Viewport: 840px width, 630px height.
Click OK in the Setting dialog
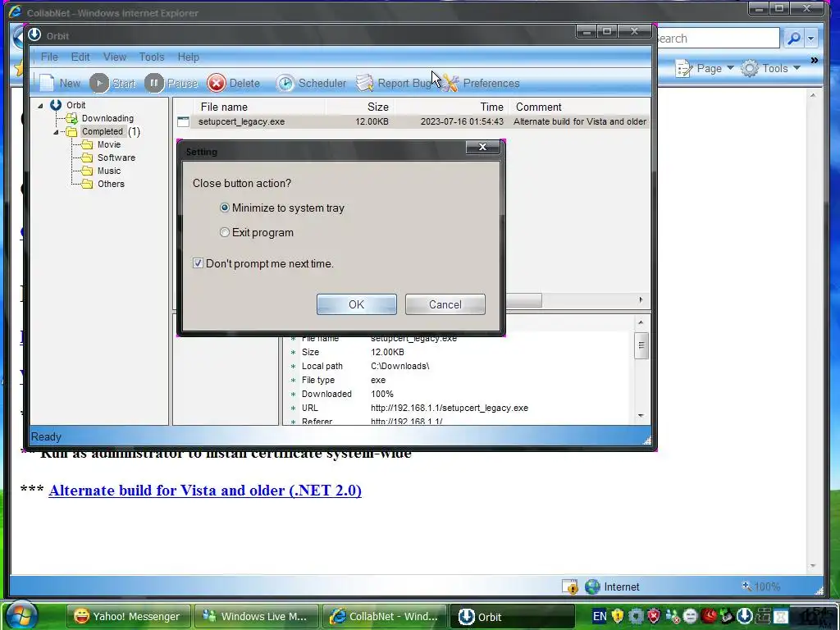coord(357,304)
